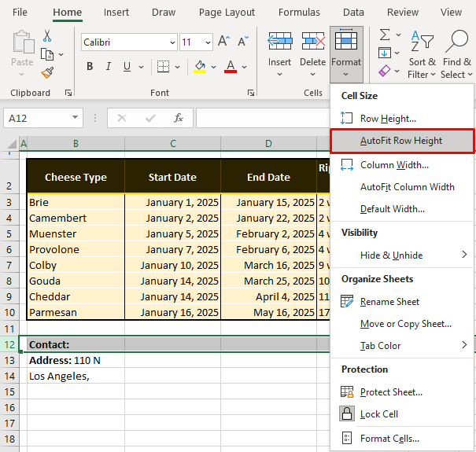The image size is (476, 452).
Task: Click the Insert Function fx icon
Action: click(179, 118)
